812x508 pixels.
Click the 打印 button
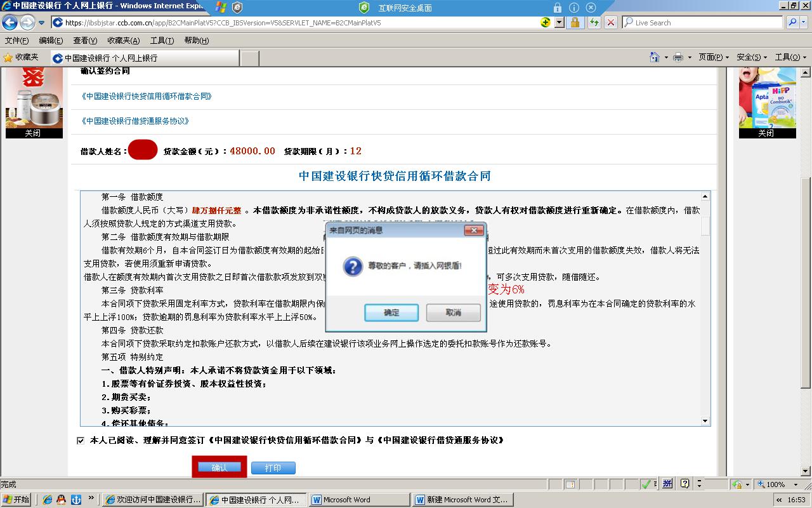273,468
